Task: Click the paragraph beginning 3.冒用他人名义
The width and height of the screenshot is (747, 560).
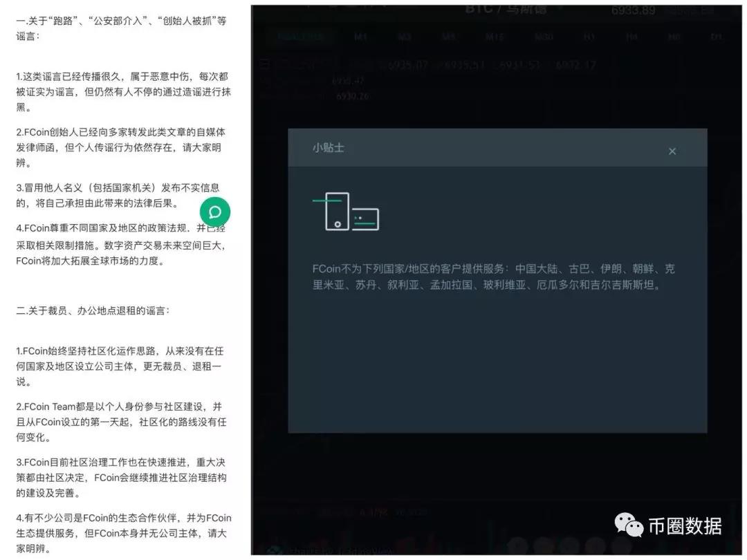Action: point(118,195)
